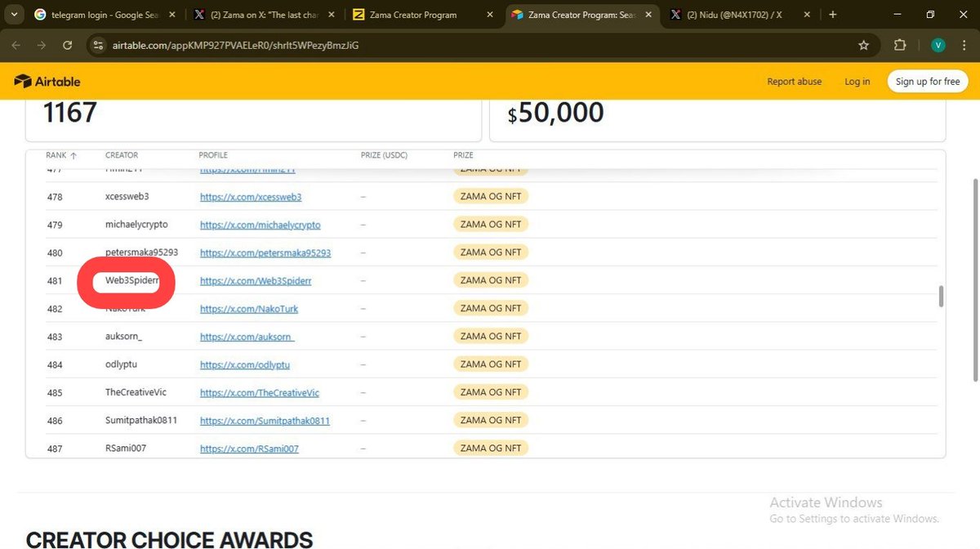This screenshot has width=980, height=549.
Task: Open the browser three-dot menu
Action: 965,46
